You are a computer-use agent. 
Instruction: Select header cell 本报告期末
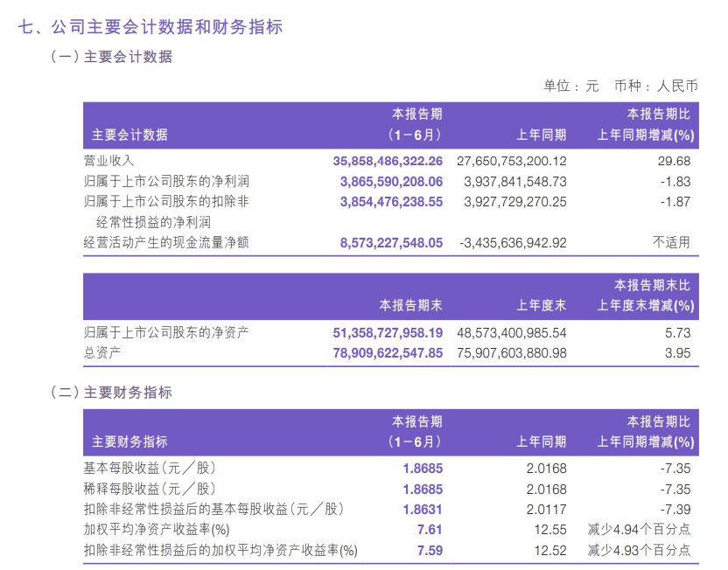[x=410, y=305]
